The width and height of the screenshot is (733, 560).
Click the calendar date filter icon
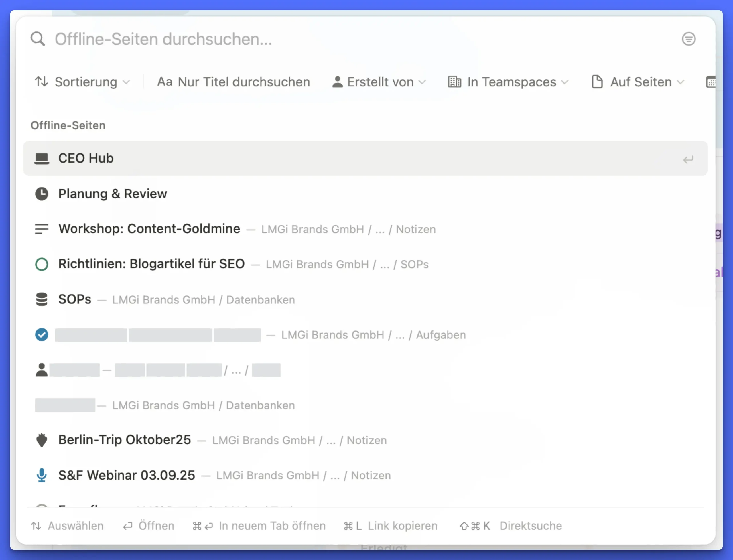click(x=711, y=82)
